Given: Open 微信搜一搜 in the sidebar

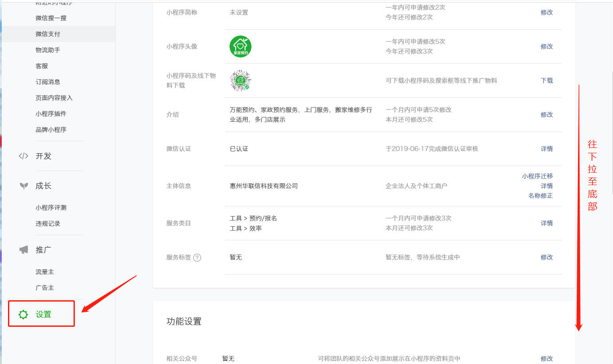Looking at the screenshot, I should coord(51,18).
